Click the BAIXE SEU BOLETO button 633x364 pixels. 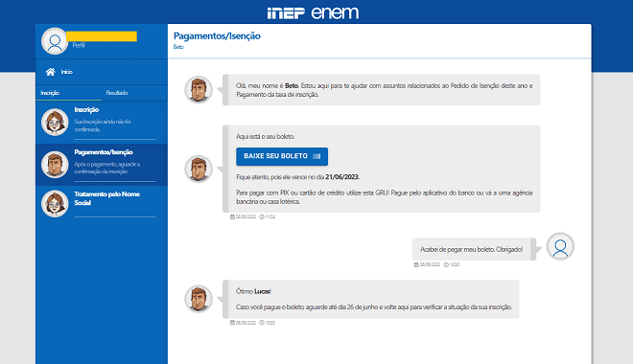point(282,156)
